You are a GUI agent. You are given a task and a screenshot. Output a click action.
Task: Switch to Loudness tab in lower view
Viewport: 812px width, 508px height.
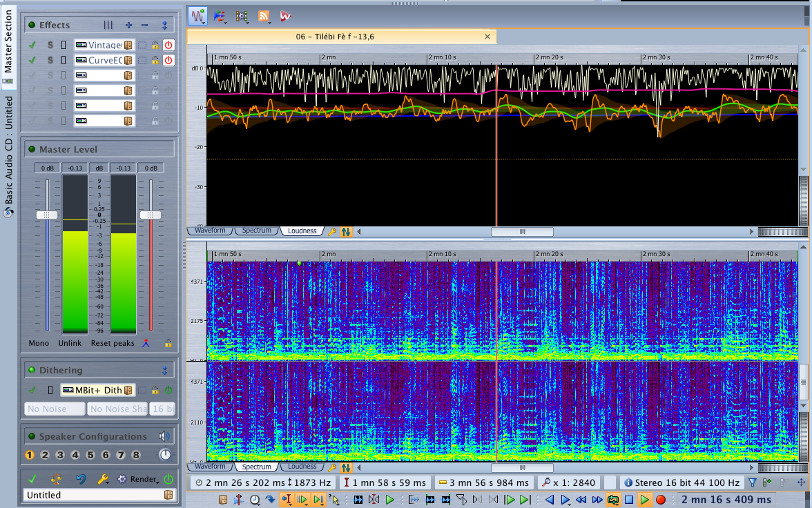pyautogui.click(x=302, y=467)
